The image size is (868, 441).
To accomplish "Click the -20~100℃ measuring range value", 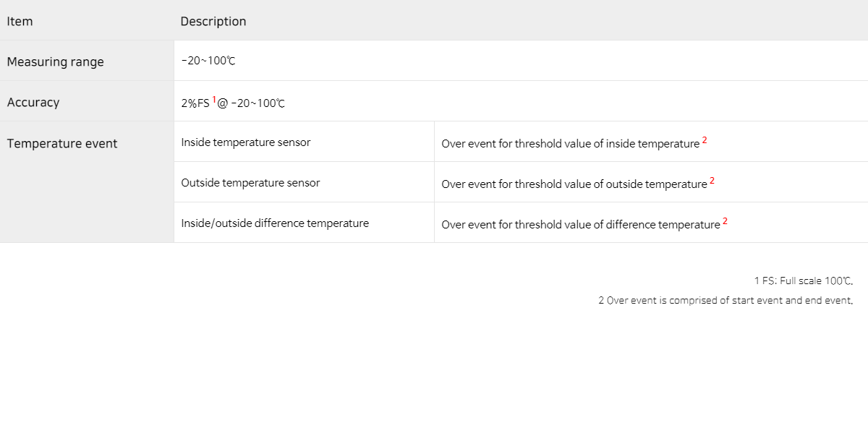I will tap(208, 61).
